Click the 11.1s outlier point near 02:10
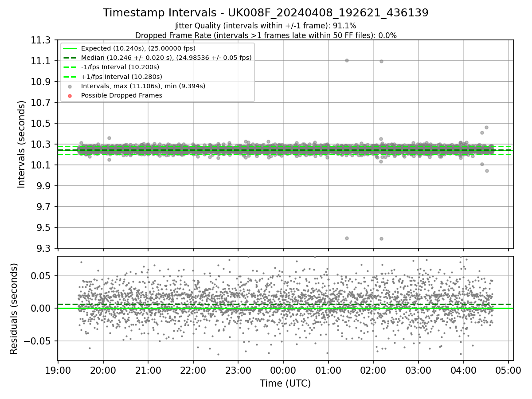The image size is (532, 399). pos(381,61)
